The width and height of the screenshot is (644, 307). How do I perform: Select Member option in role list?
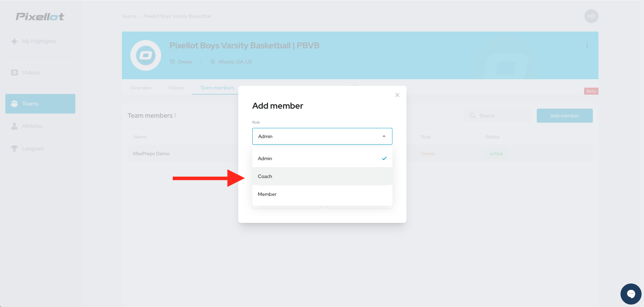point(322,194)
